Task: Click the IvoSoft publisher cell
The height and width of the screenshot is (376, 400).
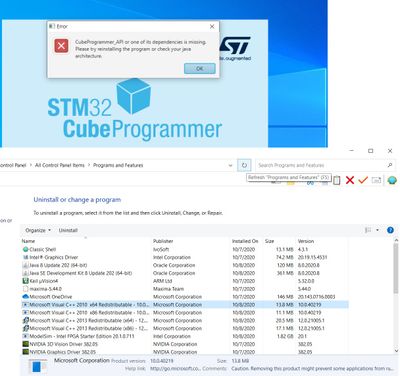Action: (161, 249)
